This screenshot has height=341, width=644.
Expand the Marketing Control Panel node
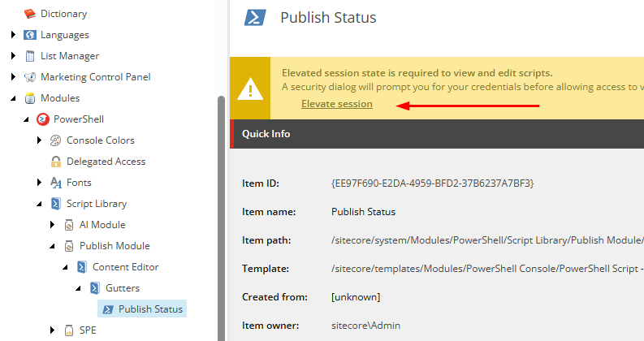tap(13, 76)
